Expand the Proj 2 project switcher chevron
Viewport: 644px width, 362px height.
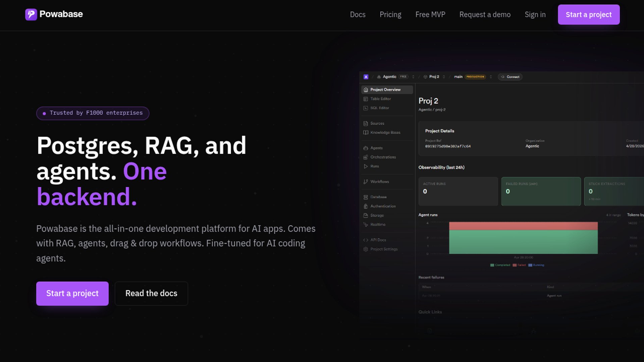tap(444, 77)
